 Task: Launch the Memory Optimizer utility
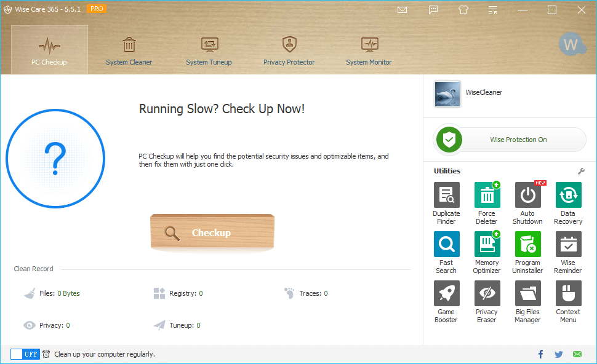pos(487,253)
